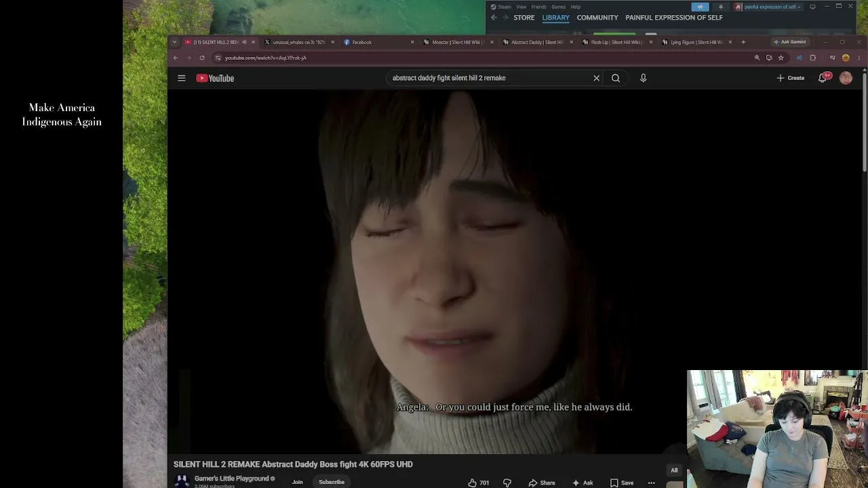Viewport: 868px width, 488px height.
Task: Open a new Chrome tab
Action: coord(743,42)
